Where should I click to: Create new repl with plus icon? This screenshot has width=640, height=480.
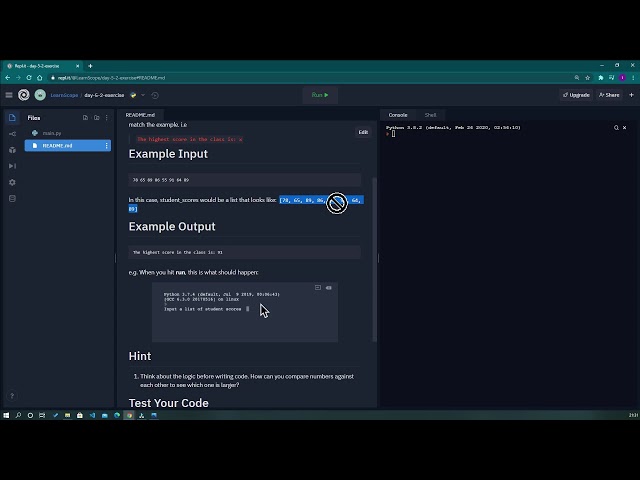(631, 95)
